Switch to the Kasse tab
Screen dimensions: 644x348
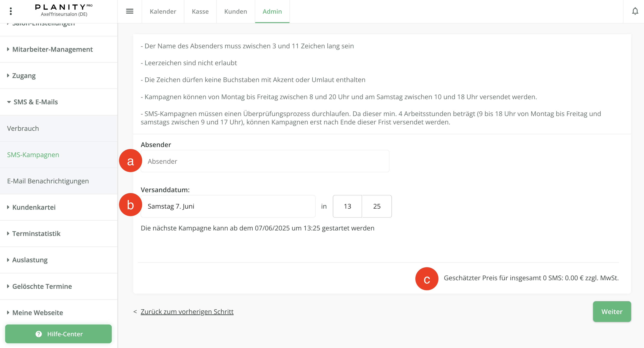coord(200,12)
